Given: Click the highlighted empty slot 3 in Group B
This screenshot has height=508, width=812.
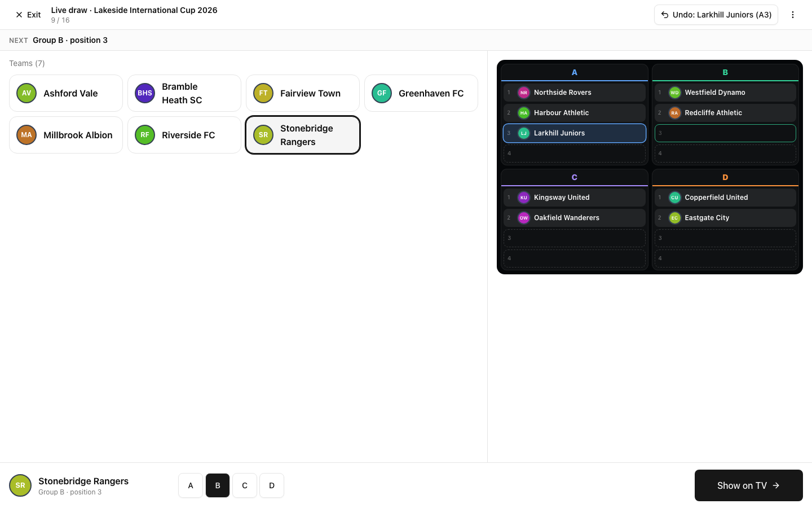Looking at the screenshot, I should coord(725,133).
